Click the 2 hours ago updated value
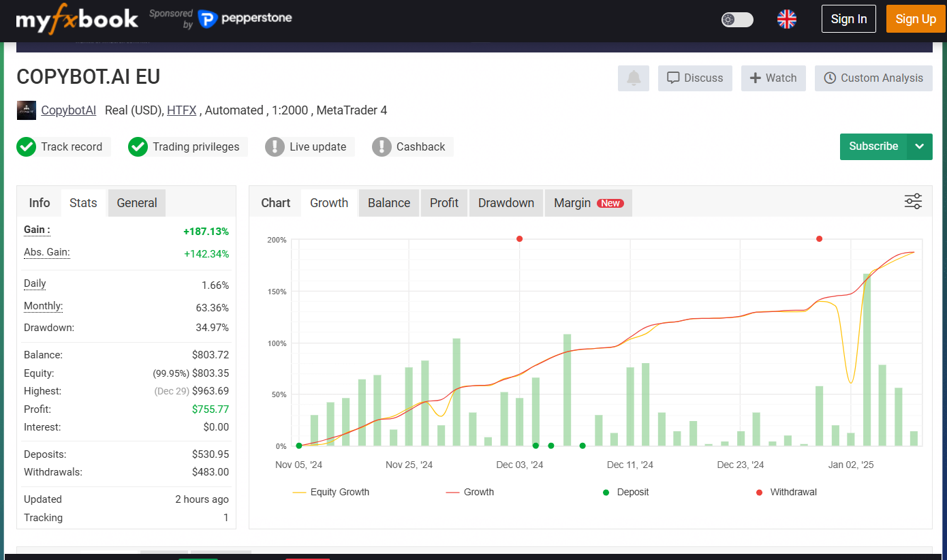 pyautogui.click(x=202, y=499)
